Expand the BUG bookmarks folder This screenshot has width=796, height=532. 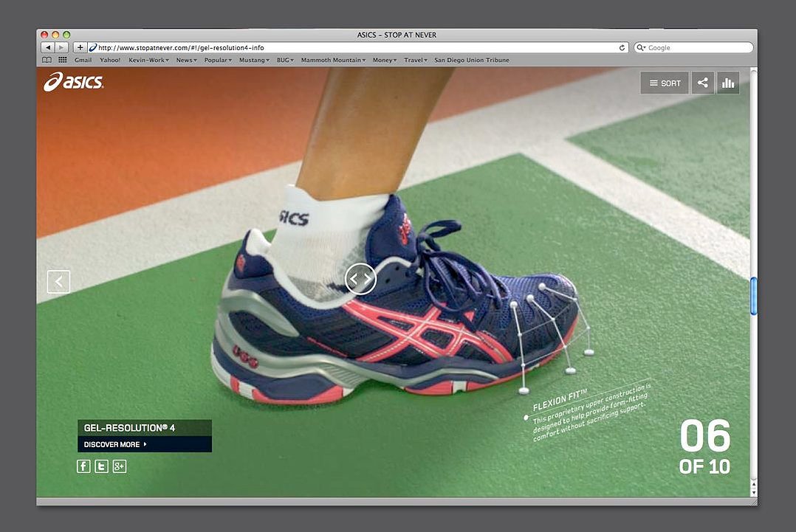click(285, 60)
